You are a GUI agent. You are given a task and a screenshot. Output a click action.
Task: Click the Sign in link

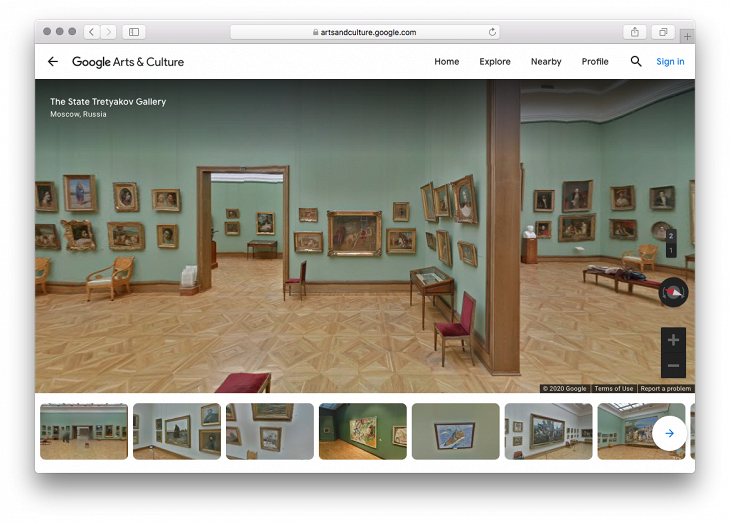coord(670,62)
